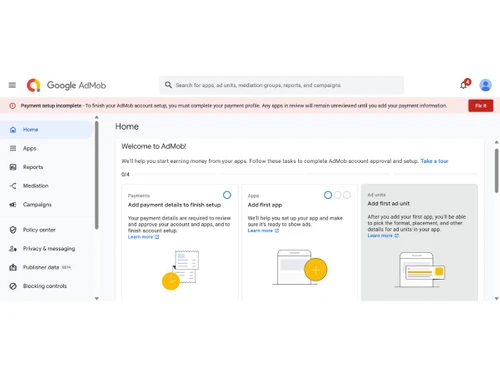Click the Apps list icon

click(13, 148)
